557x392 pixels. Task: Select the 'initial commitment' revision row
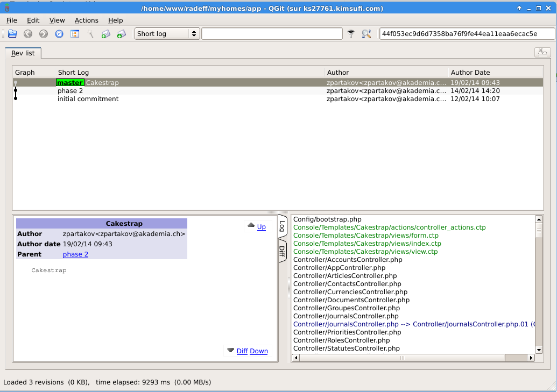(278, 99)
